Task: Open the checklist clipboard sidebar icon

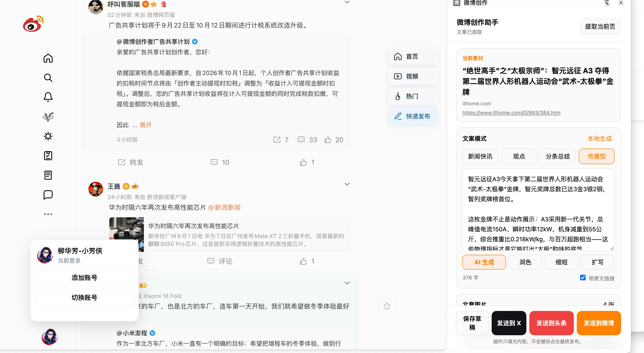Action: [48, 156]
